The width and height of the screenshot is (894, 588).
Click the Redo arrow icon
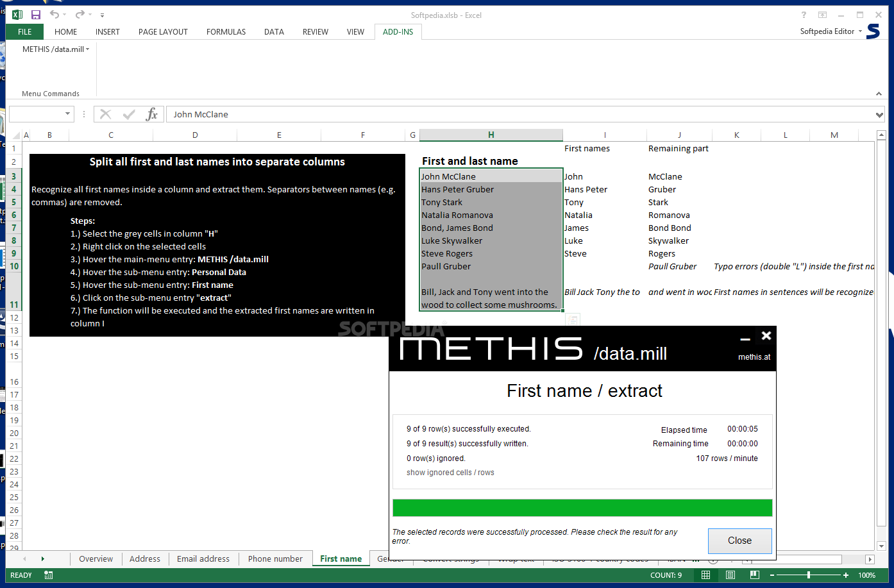[x=80, y=15]
